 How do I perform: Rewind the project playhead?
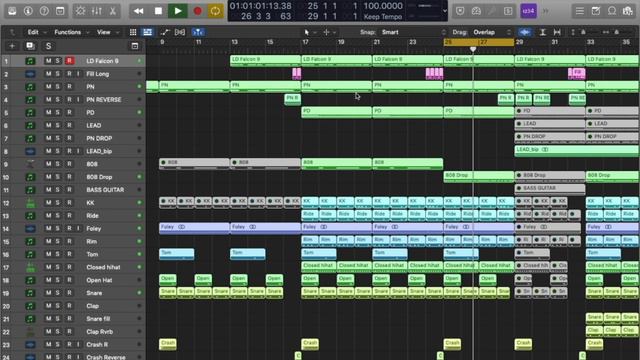click(x=139, y=11)
